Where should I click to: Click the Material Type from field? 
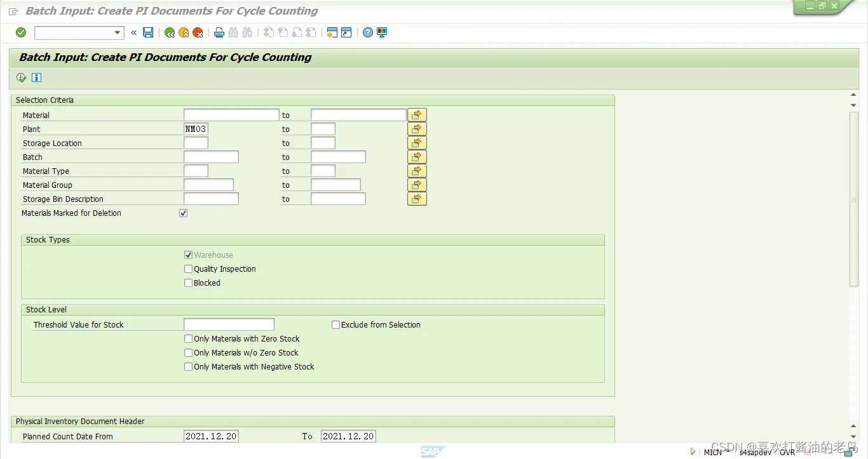pos(196,171)
